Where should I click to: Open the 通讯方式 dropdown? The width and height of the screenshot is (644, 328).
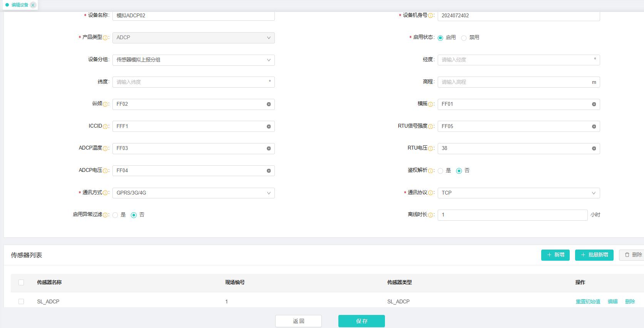click(193, 193)
